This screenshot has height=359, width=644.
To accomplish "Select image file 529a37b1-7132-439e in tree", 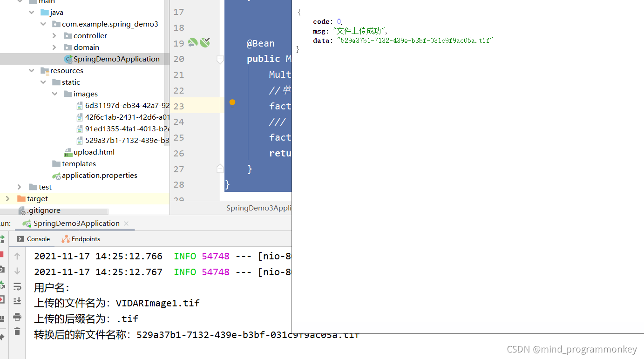I will 122,140.
